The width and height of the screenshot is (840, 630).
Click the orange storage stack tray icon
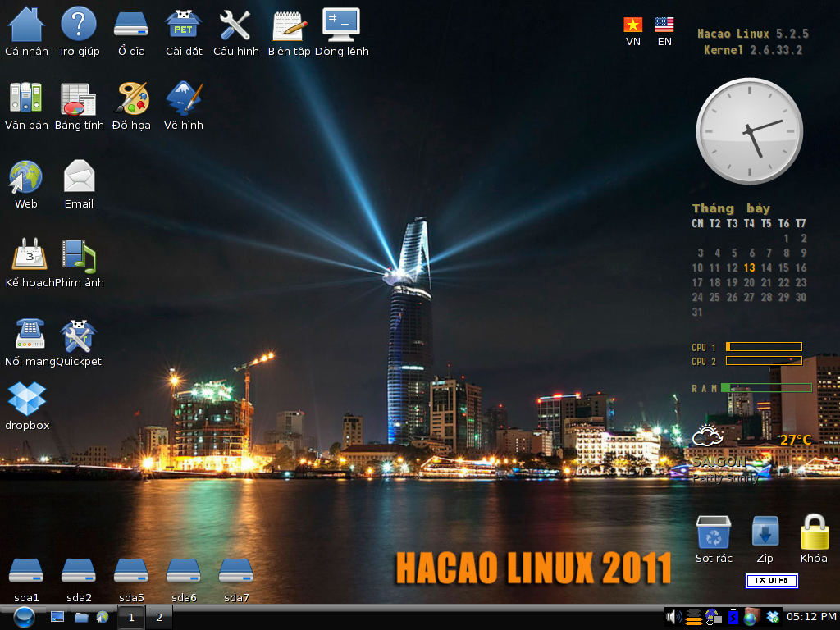[694, 618]
